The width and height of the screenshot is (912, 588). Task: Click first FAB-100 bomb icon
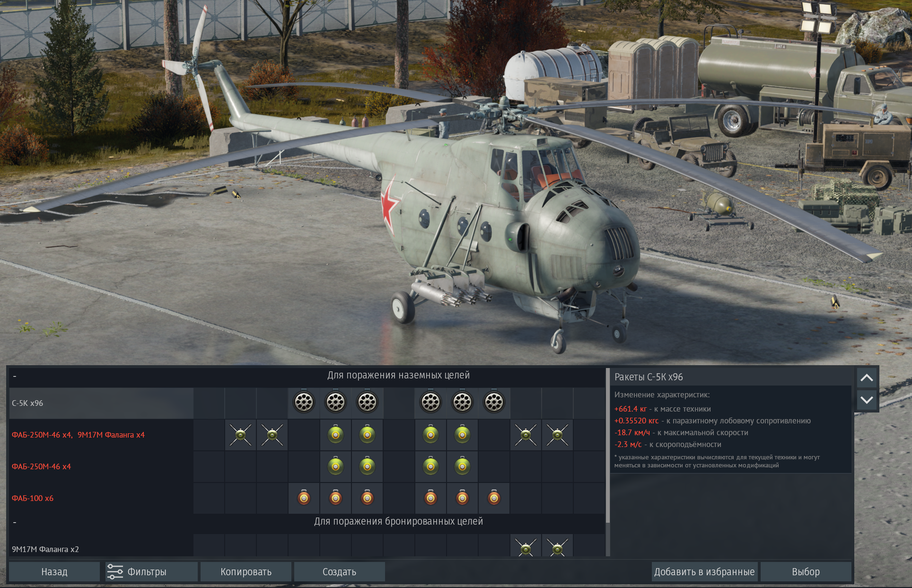click(x=304, y=498)
